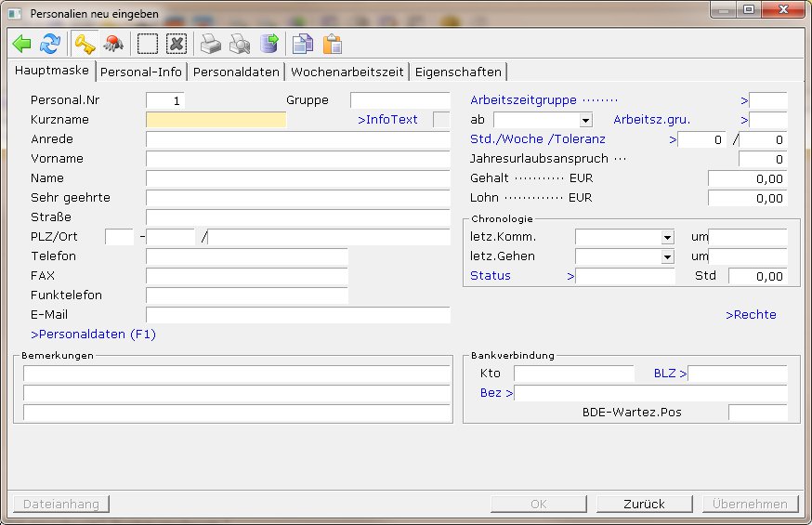
Task: Click the copy documents icon
Action: tap(302, 44)
